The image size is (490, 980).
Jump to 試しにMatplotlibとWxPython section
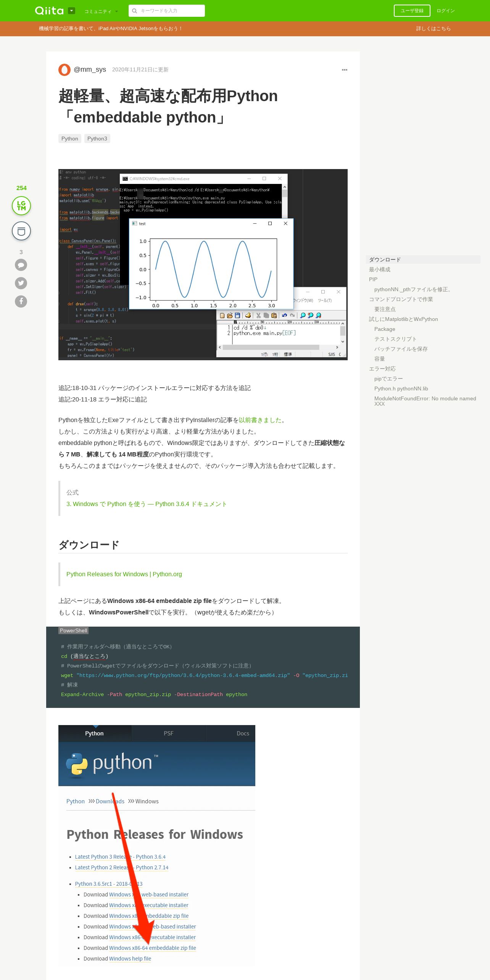403,319
